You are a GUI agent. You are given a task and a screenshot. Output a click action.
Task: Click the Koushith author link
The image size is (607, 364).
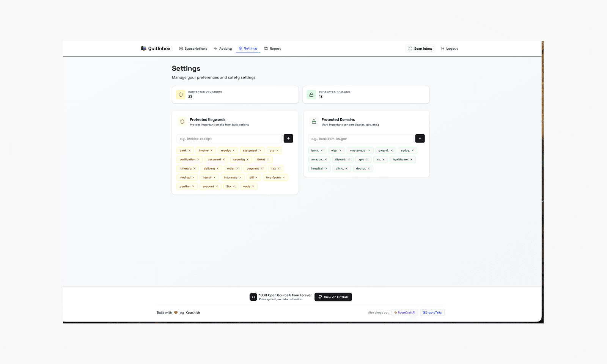point(193,312)
